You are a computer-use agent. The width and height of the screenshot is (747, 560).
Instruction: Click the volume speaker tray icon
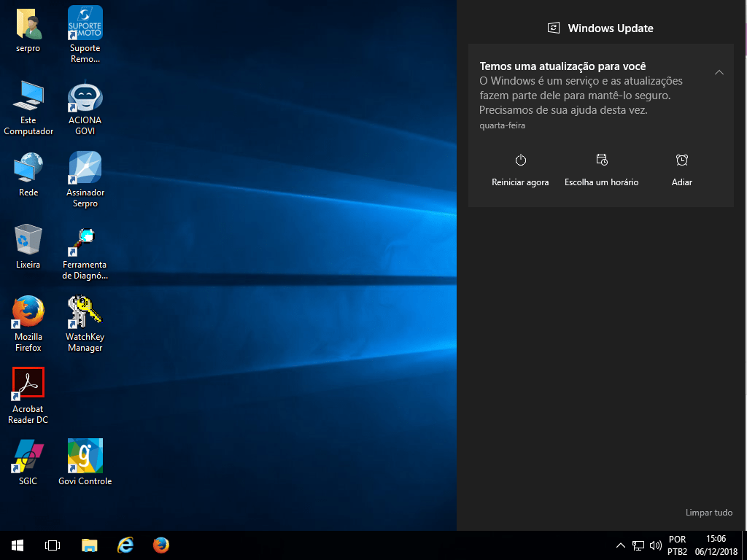tap(654, 545)
